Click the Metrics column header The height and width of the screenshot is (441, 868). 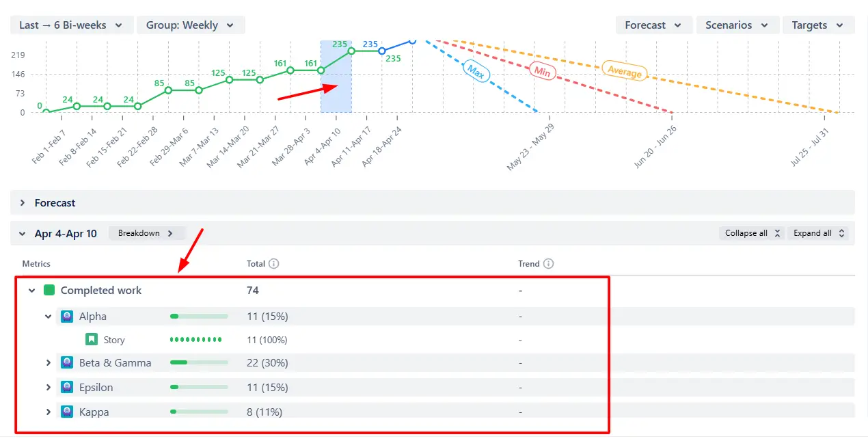36,264
